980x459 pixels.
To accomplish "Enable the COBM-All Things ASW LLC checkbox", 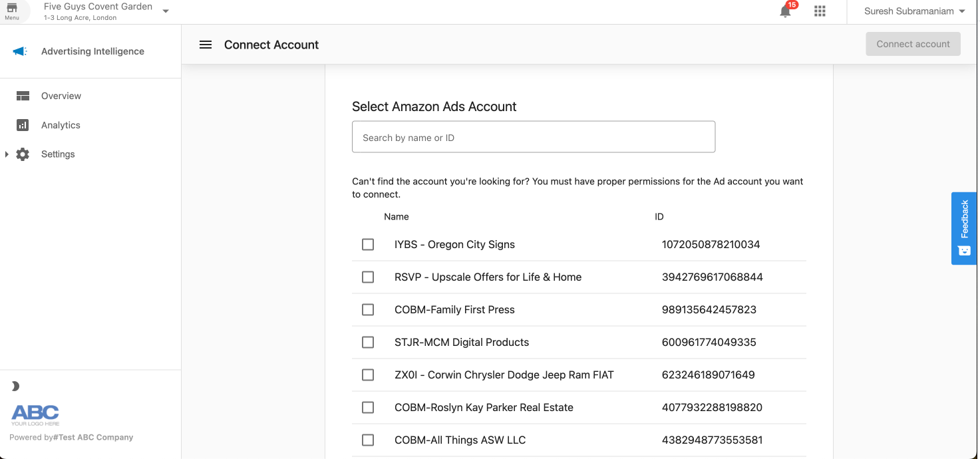I will tap(368, 440).
